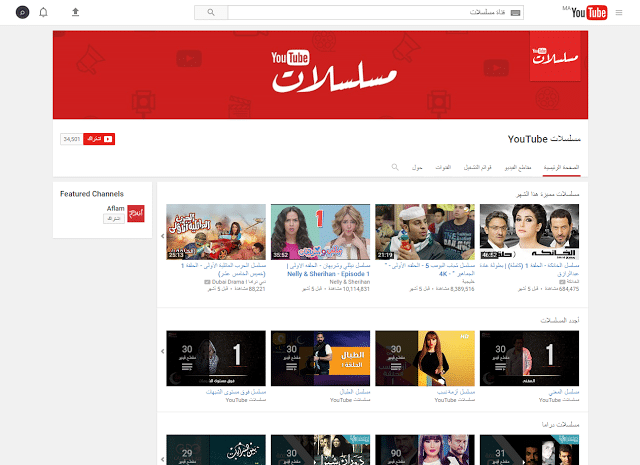Open the title link under yellow playlist thumbnail
640x465 pixels.
[x=456, y=392]
